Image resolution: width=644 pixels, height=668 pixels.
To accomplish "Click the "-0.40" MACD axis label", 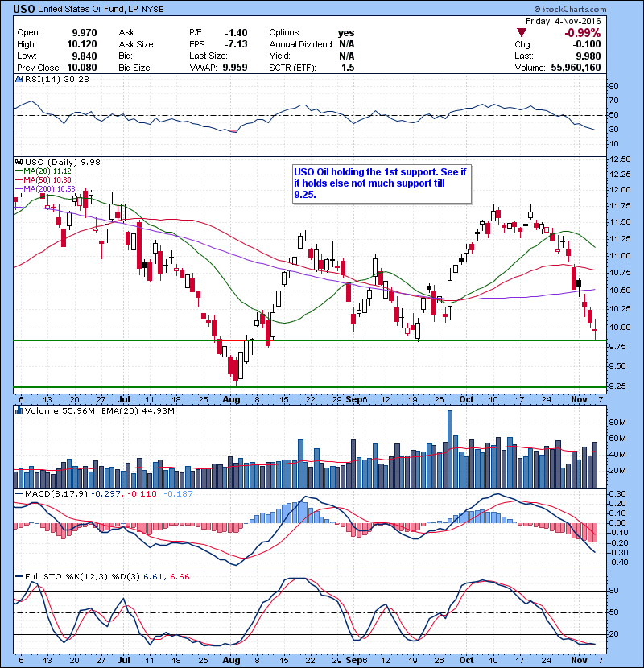I will pos(617,563).
